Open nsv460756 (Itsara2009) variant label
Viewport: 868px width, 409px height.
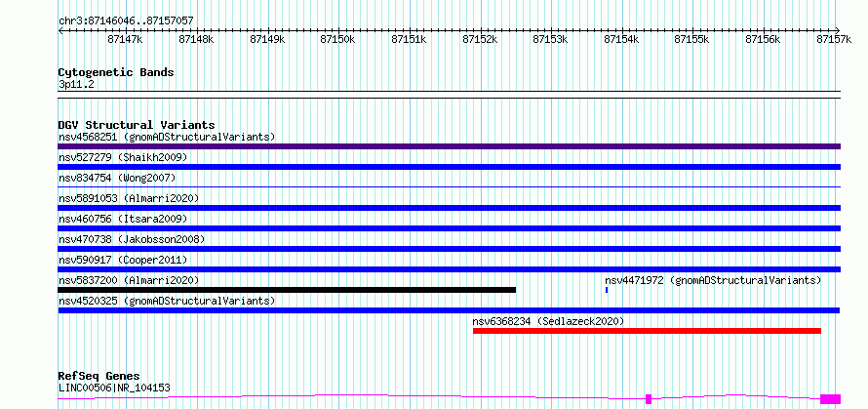(x=123, y=219)
